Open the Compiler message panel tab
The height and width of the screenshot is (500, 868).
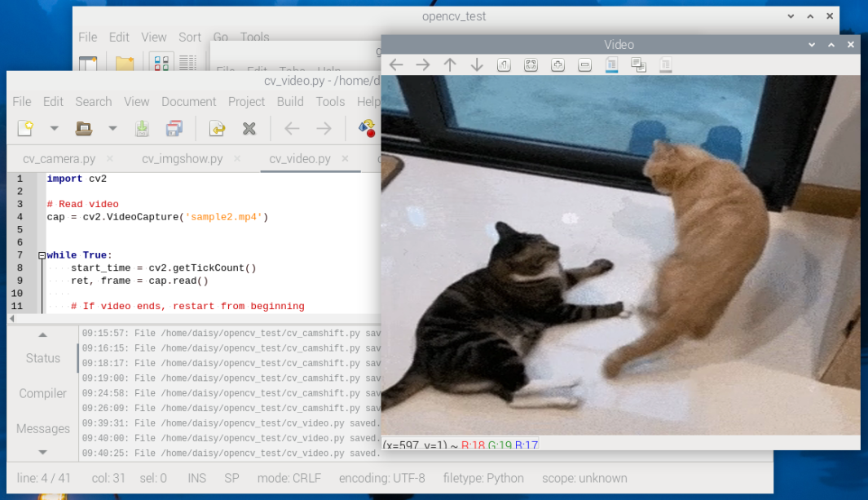coord(42,394)
